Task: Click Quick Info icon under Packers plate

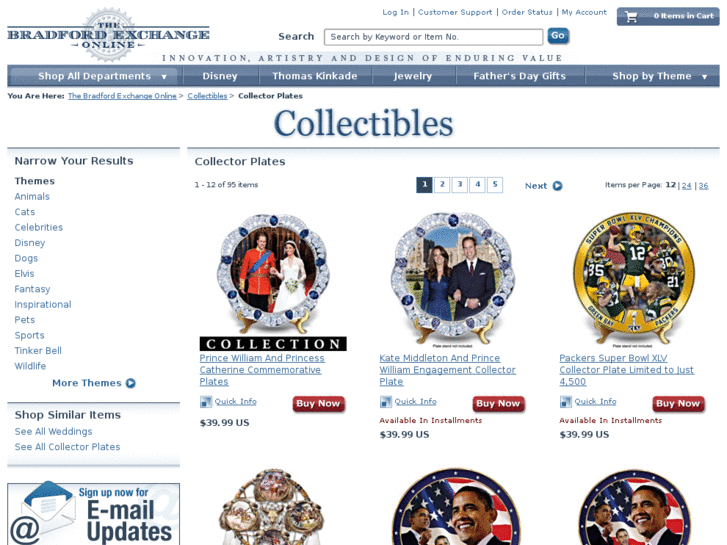Action: (565, 402)
